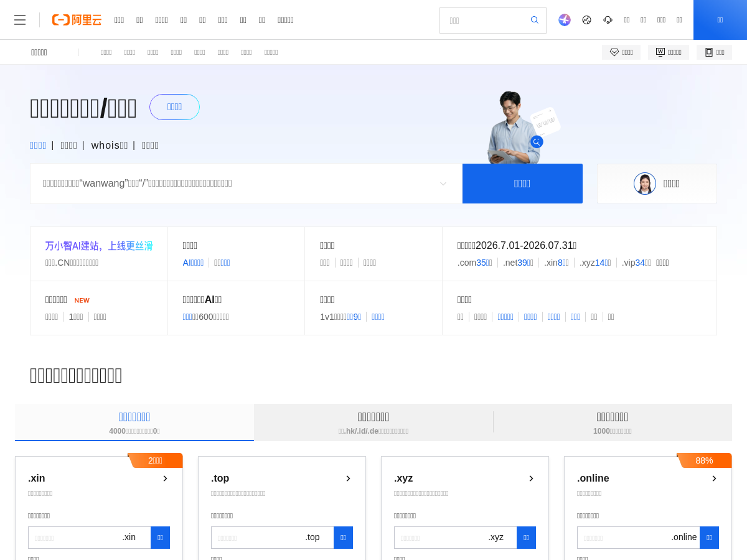747x560 pixels.
Task: Click the .online card title
Action: (593, 478)
